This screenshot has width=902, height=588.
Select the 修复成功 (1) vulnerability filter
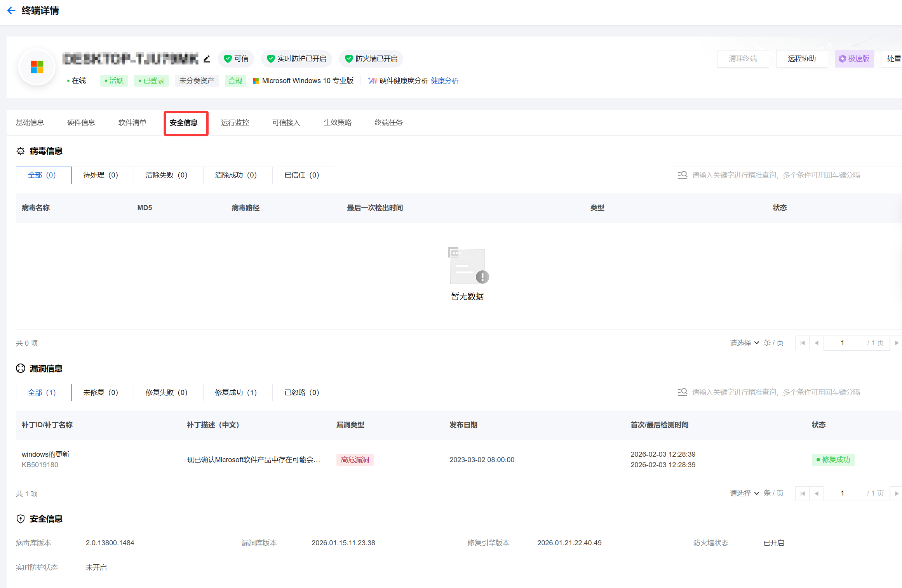pyautogui.click(x=236, y=392)
